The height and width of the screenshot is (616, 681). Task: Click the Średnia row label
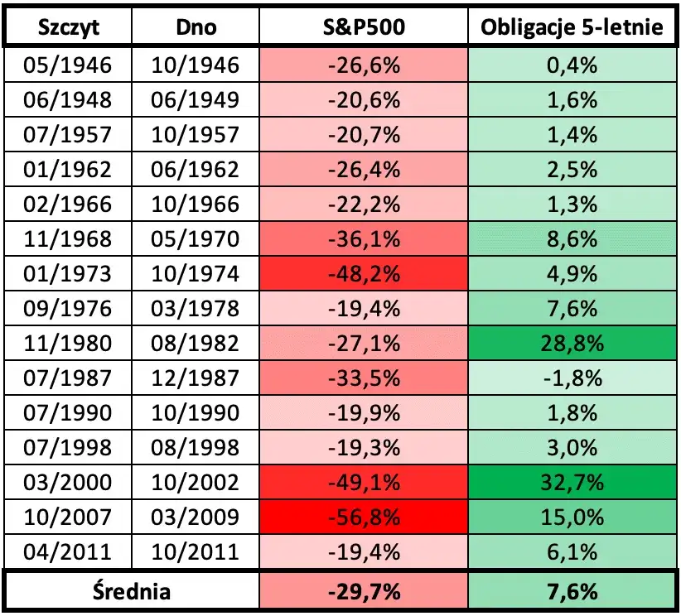pyautogui.click(x=132, y=591)
